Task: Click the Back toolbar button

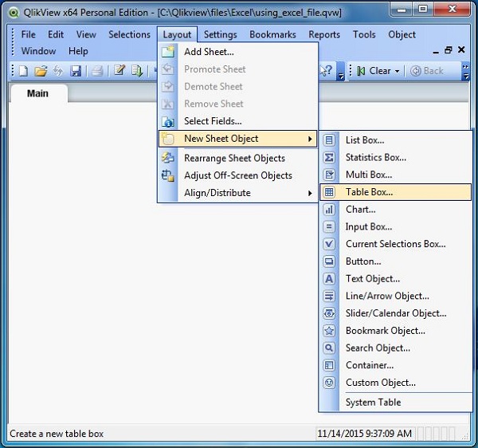Action: 427,71
